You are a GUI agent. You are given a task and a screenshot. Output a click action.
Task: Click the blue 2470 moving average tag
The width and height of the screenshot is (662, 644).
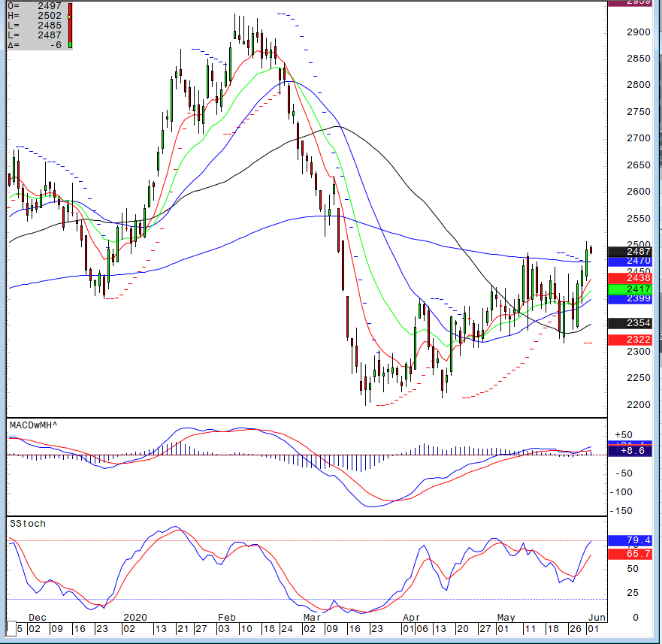[x=630, y=262]
